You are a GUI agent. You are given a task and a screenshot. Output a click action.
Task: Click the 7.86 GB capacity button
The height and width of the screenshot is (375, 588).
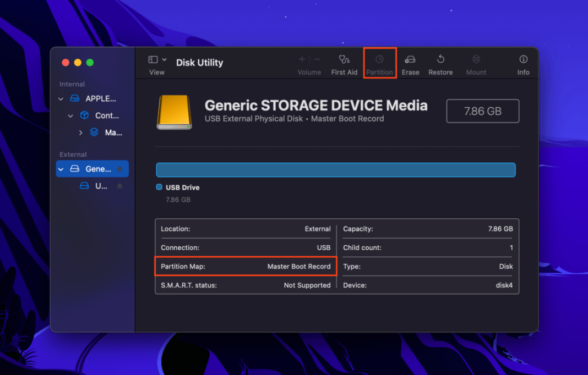click(482, 111)
